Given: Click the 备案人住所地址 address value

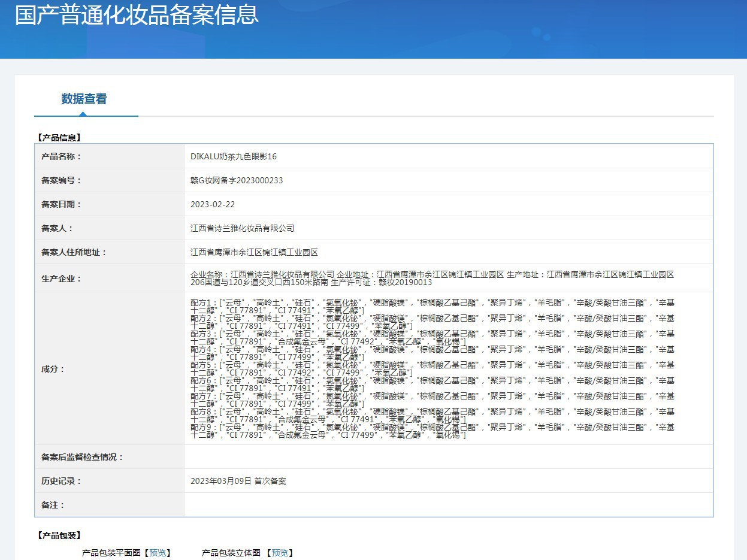Looking at the screenshot, I should click(254, 252).
